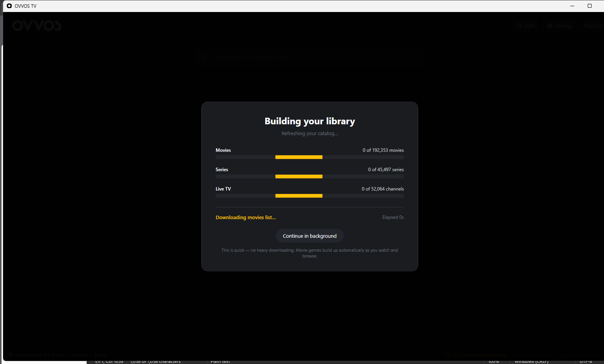
Task: Click the '192,353 movies downloading' footer status
Action: [477, 355]
